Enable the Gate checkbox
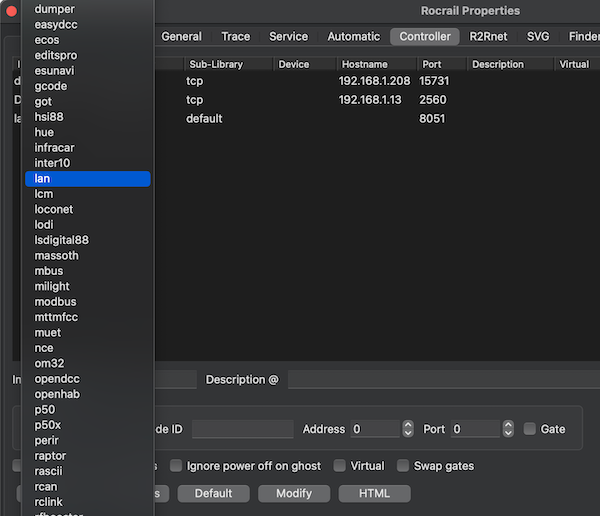This screenshot has height=516, width=600. (x=530, y=429)
